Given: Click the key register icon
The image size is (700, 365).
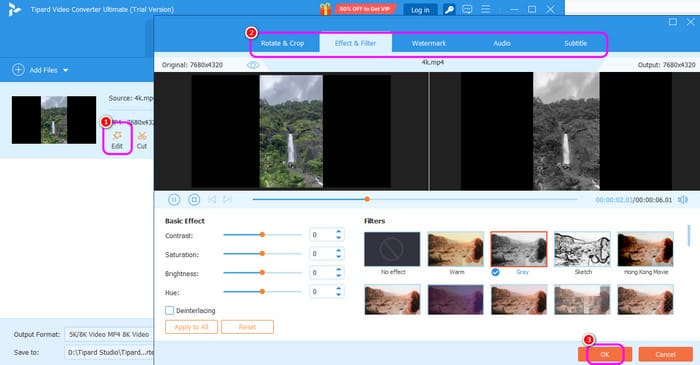Looking at the screenshot, I should coord(449,9).
